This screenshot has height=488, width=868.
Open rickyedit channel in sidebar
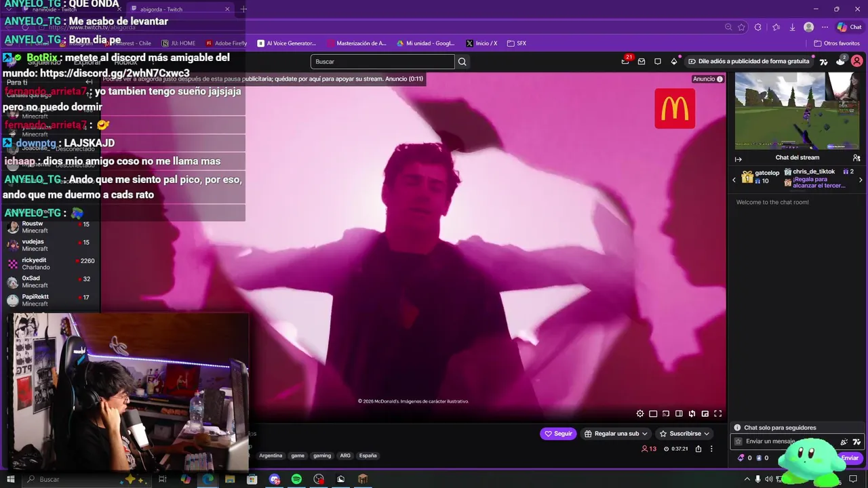click(51, 264)
